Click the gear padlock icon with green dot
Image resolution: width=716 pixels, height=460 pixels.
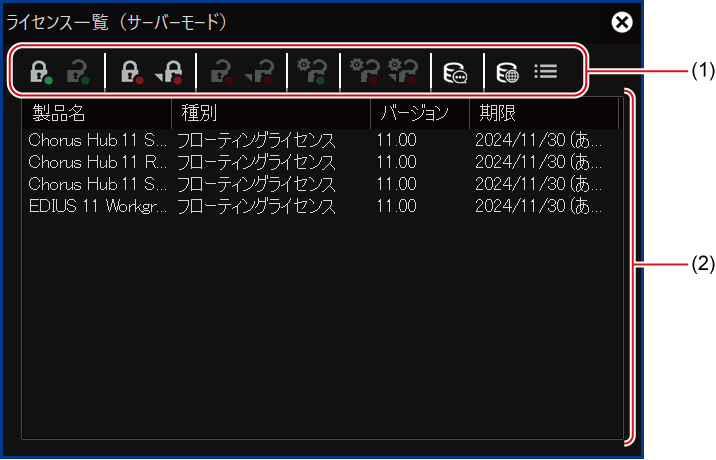(312, 71)
